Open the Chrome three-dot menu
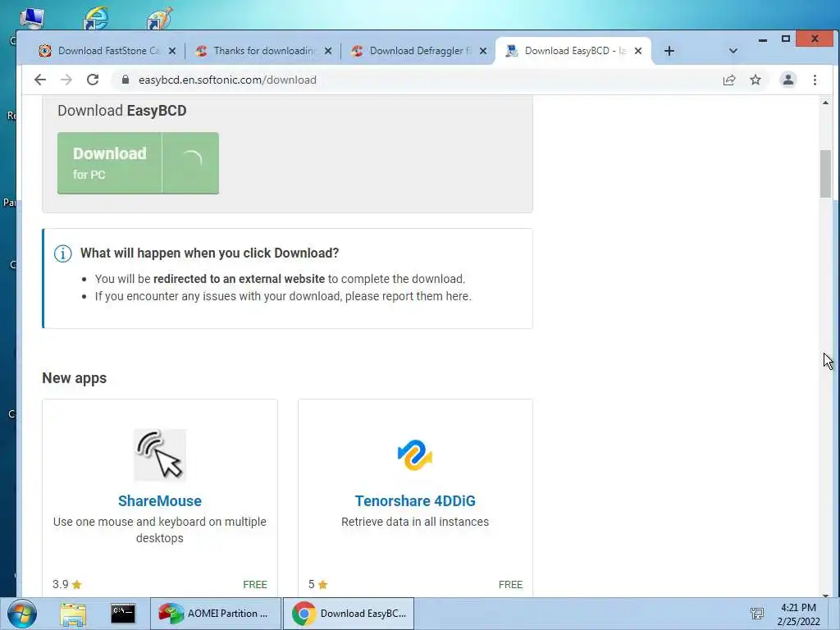The width and height of the screenshot is (840, 630). 815,80
